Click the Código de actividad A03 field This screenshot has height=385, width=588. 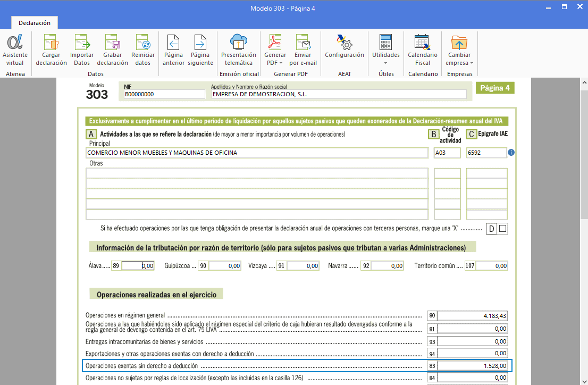(447, 153)
